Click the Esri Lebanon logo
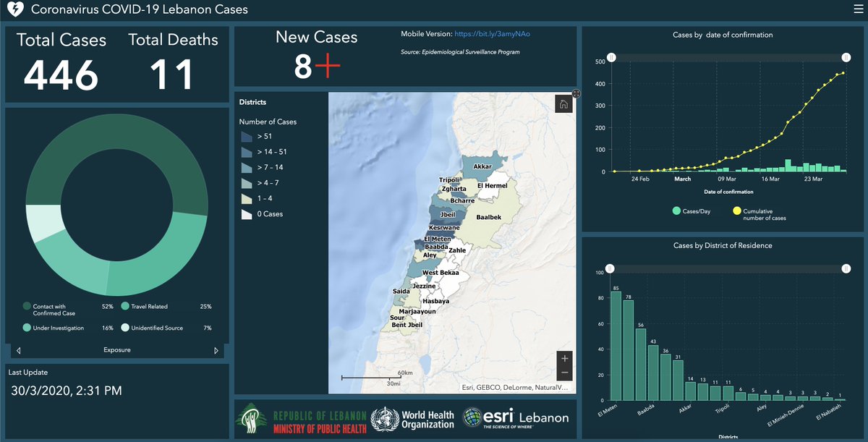The width and height of the screenshot is (868, 442). (516, 418)
